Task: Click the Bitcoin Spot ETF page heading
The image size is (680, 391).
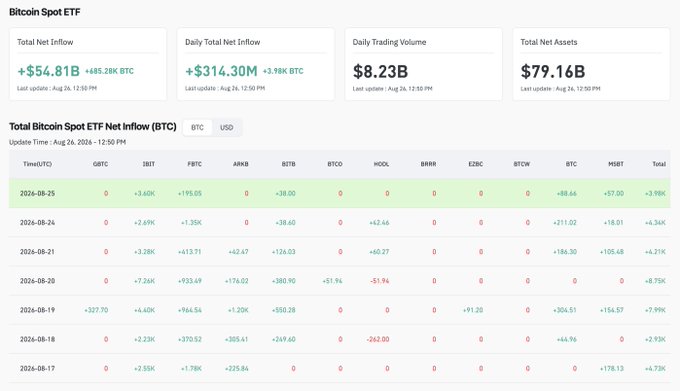Action: pos(45,12)
